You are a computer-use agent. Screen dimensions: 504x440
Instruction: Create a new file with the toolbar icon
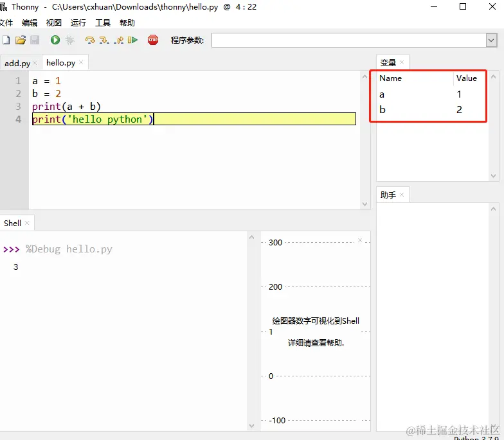pyautogui.click(x=6, y=40)
